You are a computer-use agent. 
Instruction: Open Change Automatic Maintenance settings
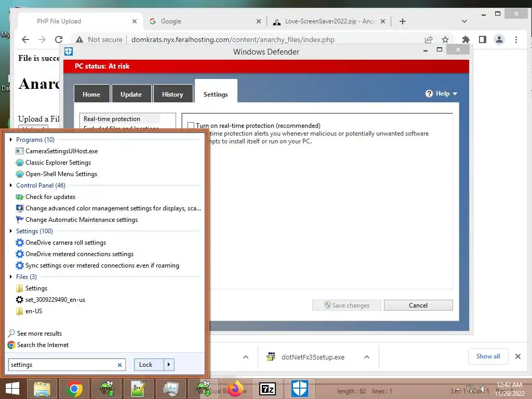click(x=82, y=220)
